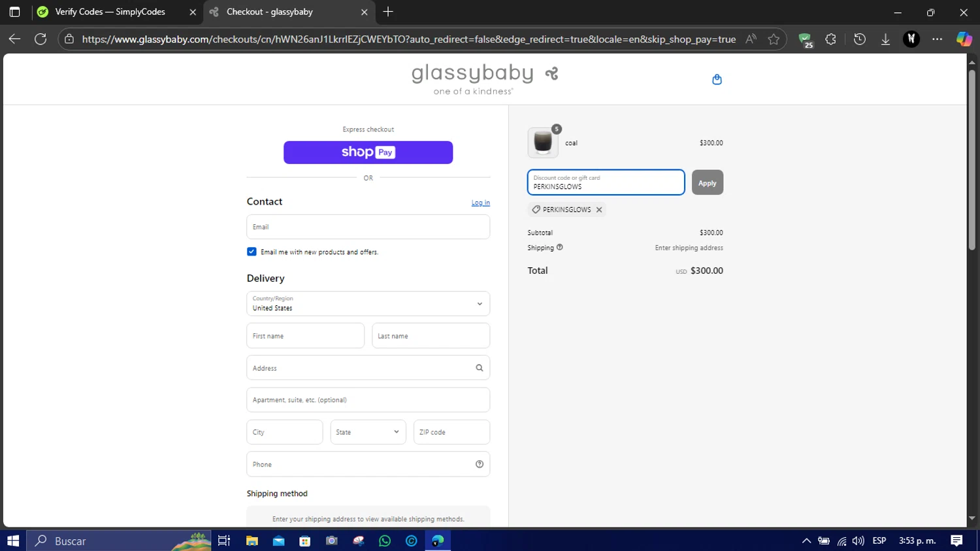Show hidden system tray icons
The width and height of the screenshot is (980, 551).
pos(806,541)
